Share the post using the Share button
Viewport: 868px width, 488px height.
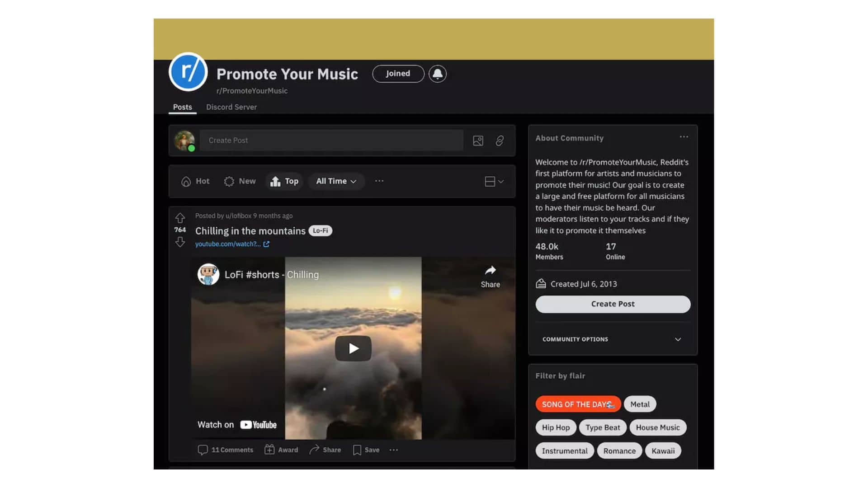pyautogui.click(x=325, y=450)
